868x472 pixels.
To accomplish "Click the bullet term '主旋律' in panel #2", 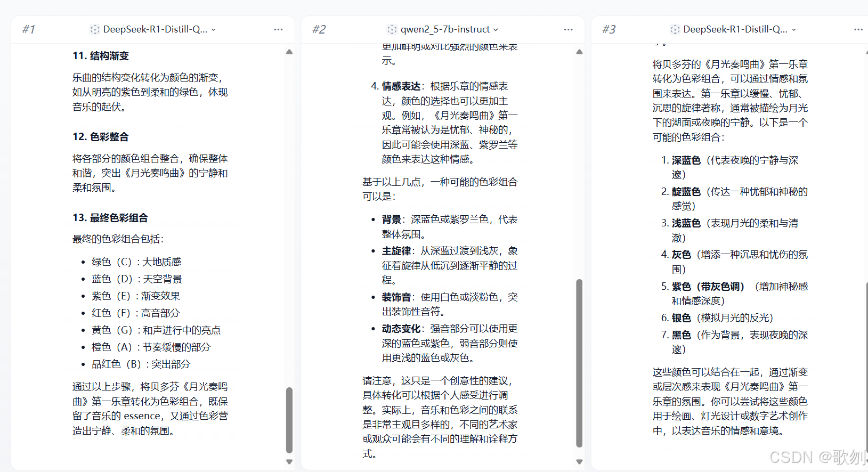I will coord(396,251).
